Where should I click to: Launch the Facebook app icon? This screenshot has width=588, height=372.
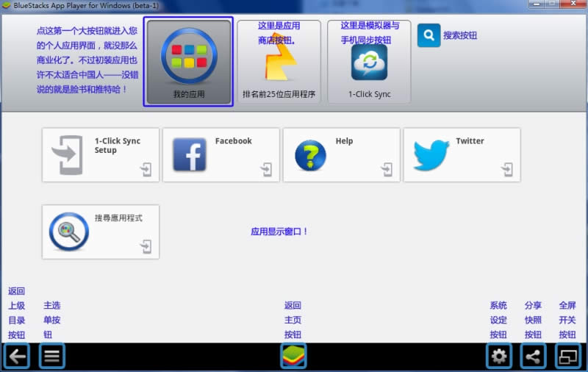pyautogui.click(x=190, y=154)
